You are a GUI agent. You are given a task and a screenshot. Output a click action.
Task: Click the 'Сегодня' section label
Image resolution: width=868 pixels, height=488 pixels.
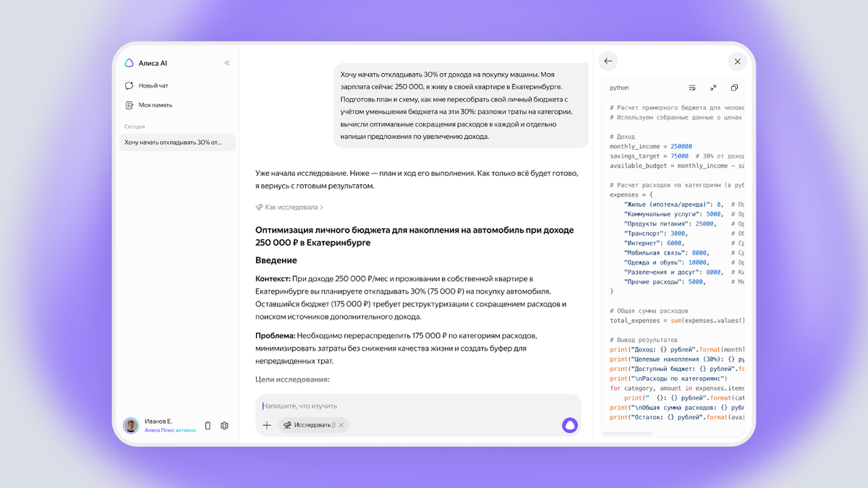[135, 127]
